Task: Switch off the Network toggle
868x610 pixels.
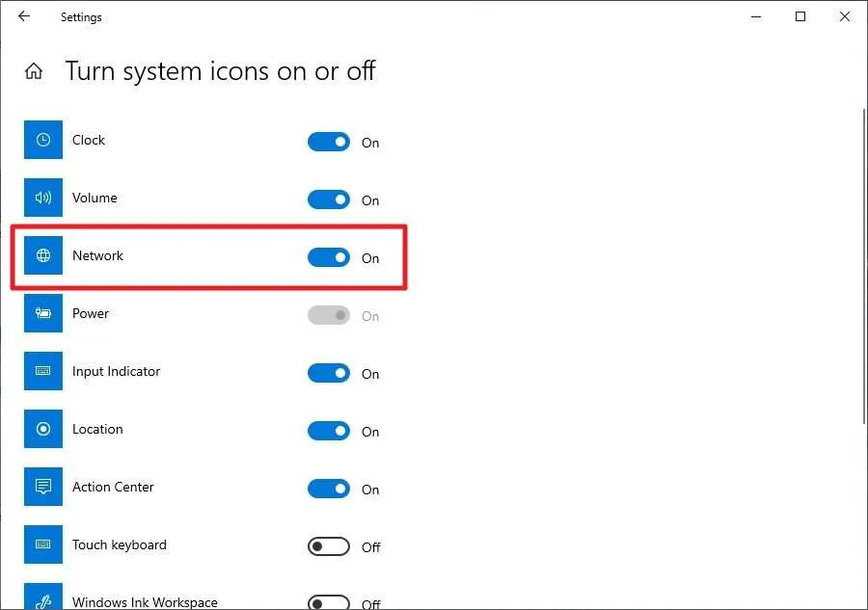Action: point(329,257)
